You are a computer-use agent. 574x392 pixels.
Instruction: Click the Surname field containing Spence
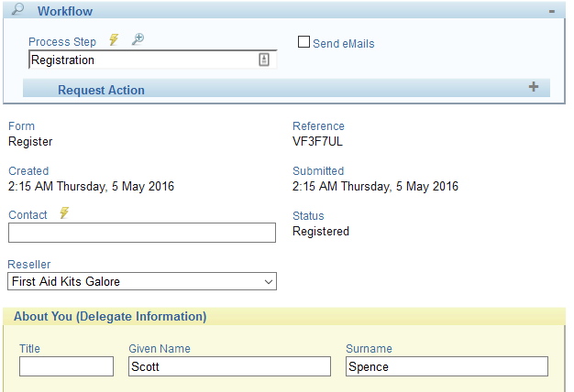[447, 366]
